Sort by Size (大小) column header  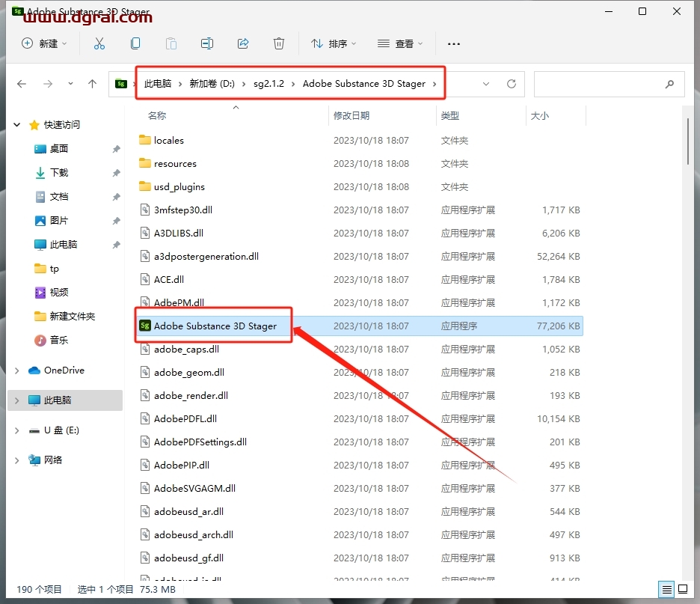click(x=540, y=116)
